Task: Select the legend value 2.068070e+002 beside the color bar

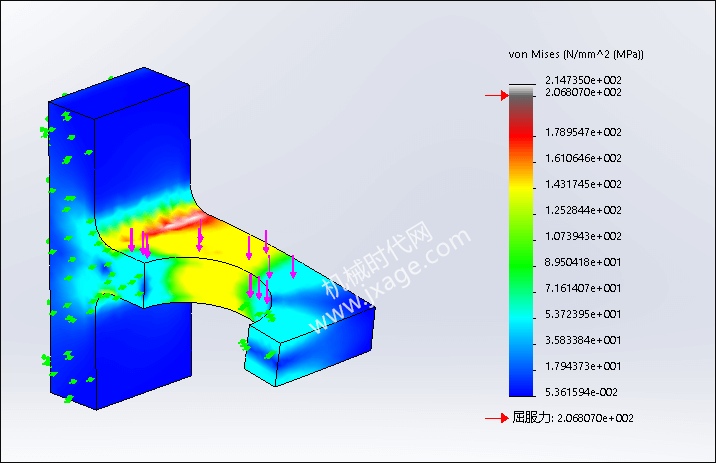Action: pos(583,92)
